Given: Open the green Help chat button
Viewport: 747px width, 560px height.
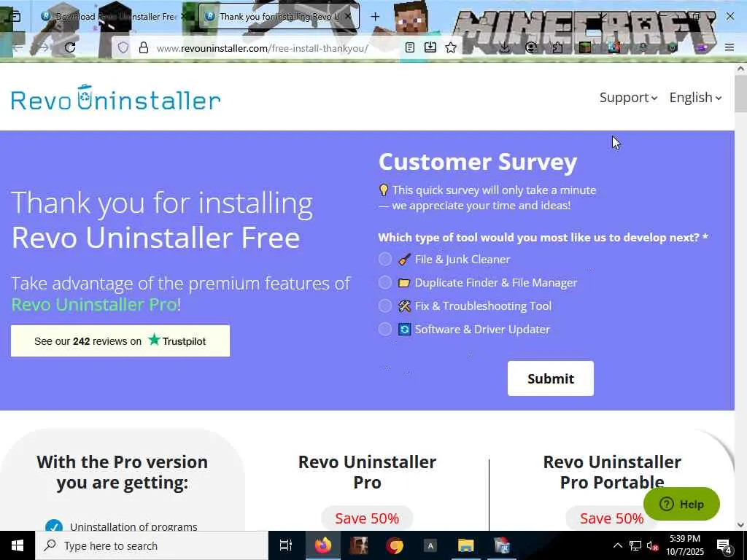Looking at the screenshot, I should point(681,504).
